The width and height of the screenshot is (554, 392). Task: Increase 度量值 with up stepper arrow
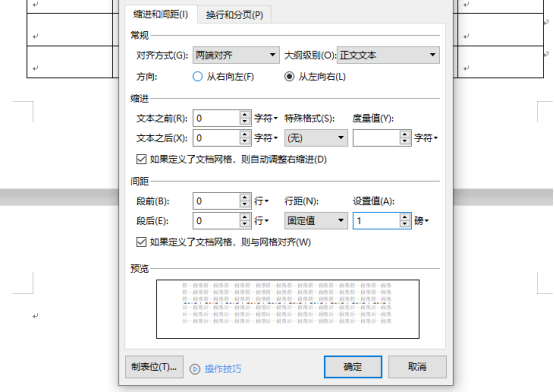[405, 134]
